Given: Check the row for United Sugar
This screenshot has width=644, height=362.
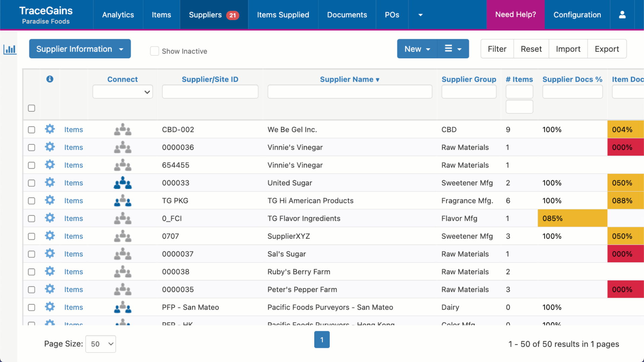Looking at the screenshot, I should pos(32,183).
